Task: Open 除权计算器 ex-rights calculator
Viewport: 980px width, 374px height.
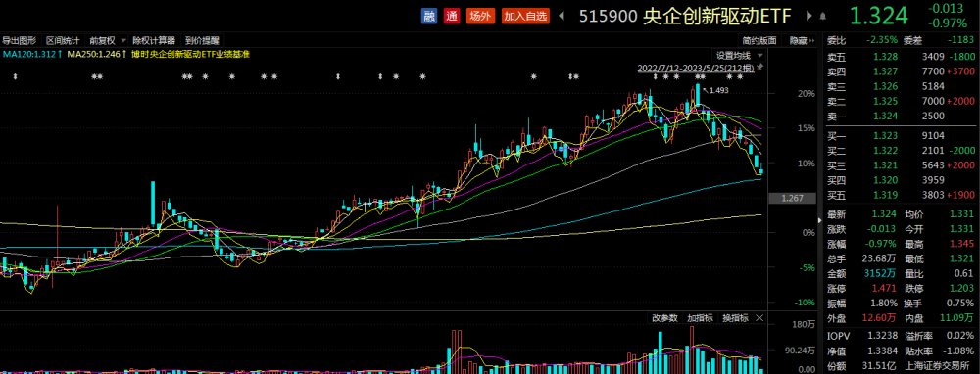Action: [154, 40]
